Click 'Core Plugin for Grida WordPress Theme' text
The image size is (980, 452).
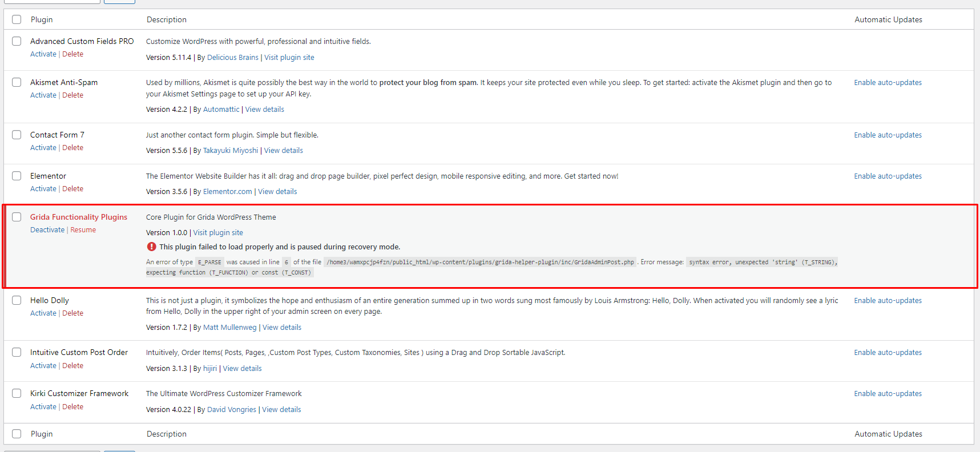(211, 217)
